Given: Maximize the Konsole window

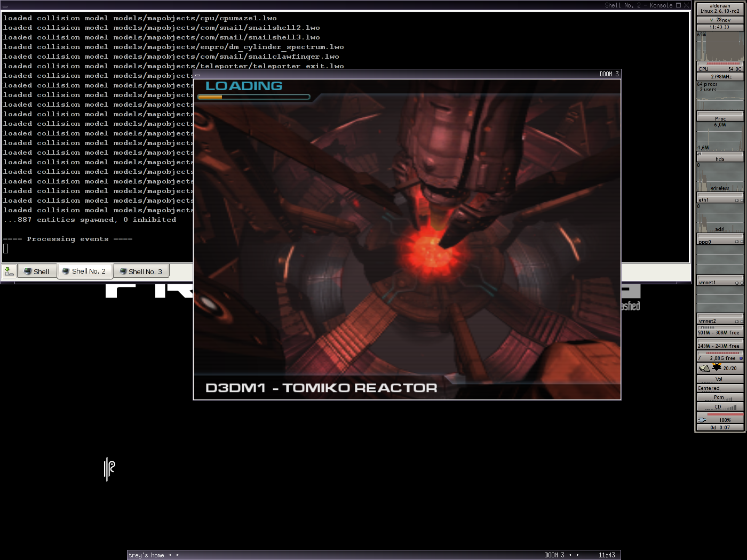Looking at the screenshot, I should pos(679,5).
